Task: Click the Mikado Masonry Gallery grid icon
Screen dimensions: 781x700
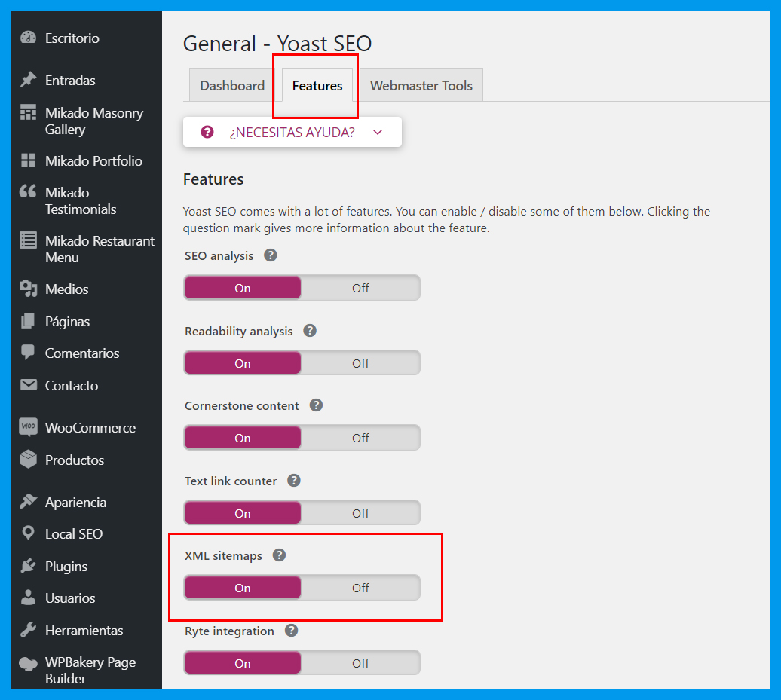Action: [29, 112]
